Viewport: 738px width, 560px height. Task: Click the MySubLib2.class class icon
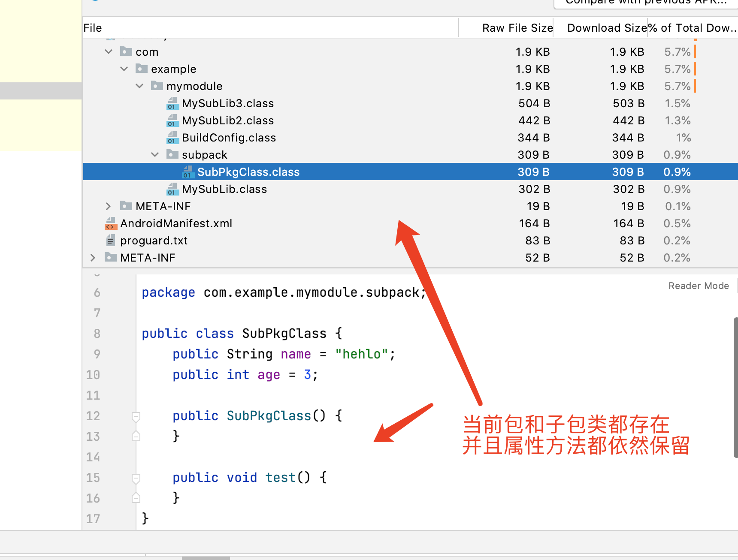[172, 120]
